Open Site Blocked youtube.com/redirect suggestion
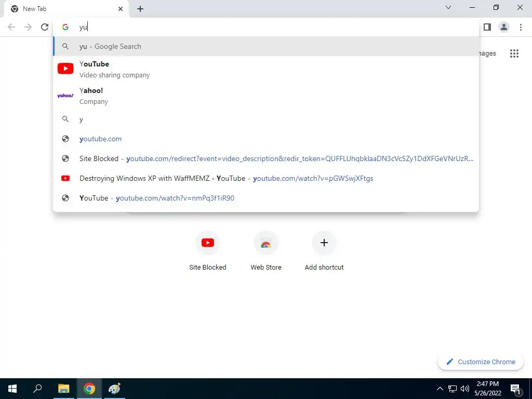 (x=266, y=158)
